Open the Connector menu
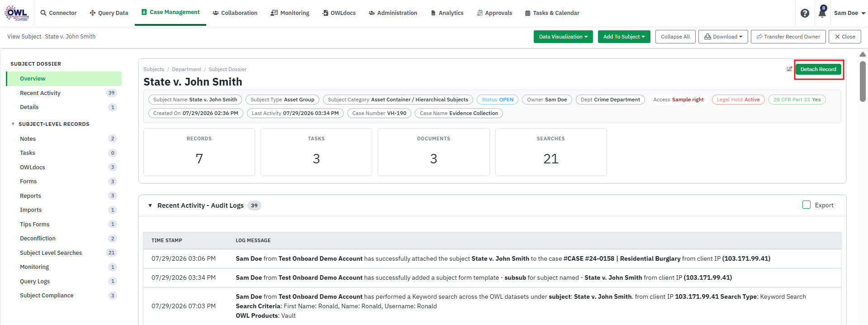868x325 pixels. 58,13
